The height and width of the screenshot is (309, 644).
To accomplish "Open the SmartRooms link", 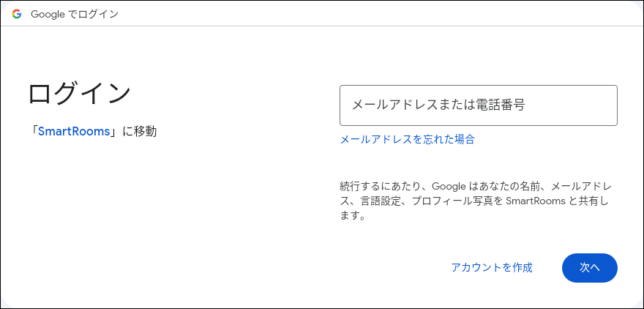I will pyautogui.click(x=73, y=132).
